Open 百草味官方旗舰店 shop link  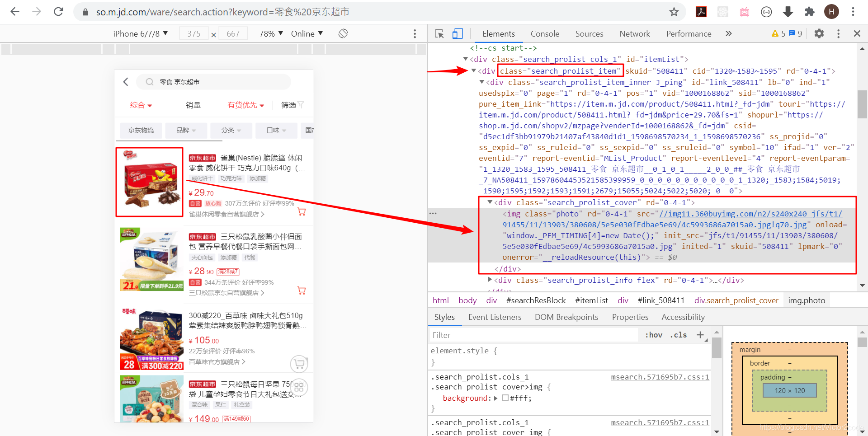[x=217, y=362]
